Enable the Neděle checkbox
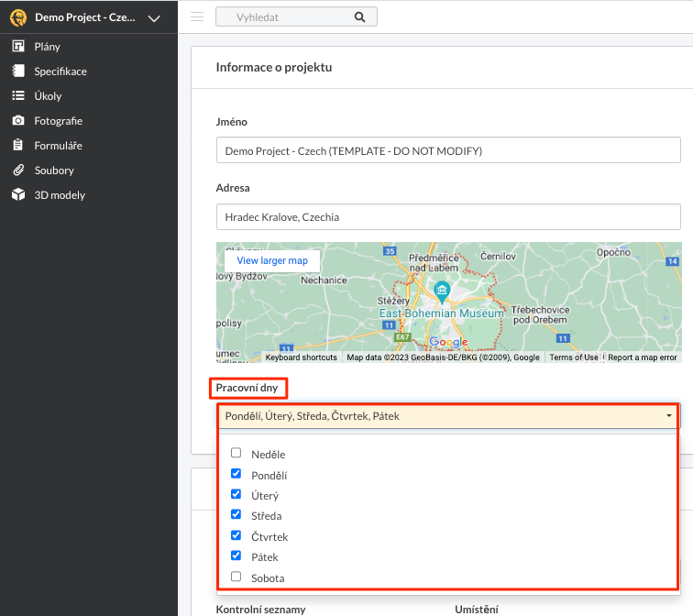The width and height of the screenshot is (693, 616). 236,453
